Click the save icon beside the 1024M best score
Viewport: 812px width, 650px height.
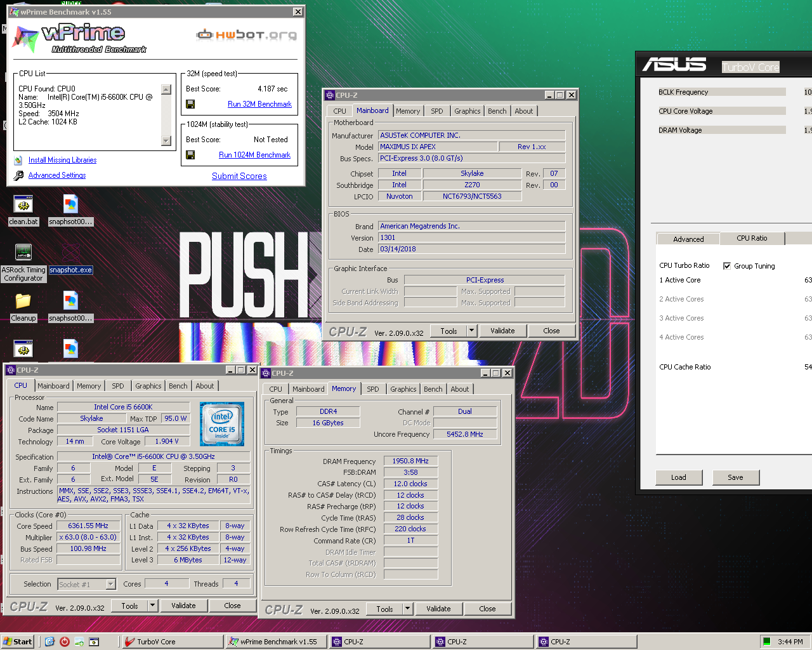tap(190, 155)
